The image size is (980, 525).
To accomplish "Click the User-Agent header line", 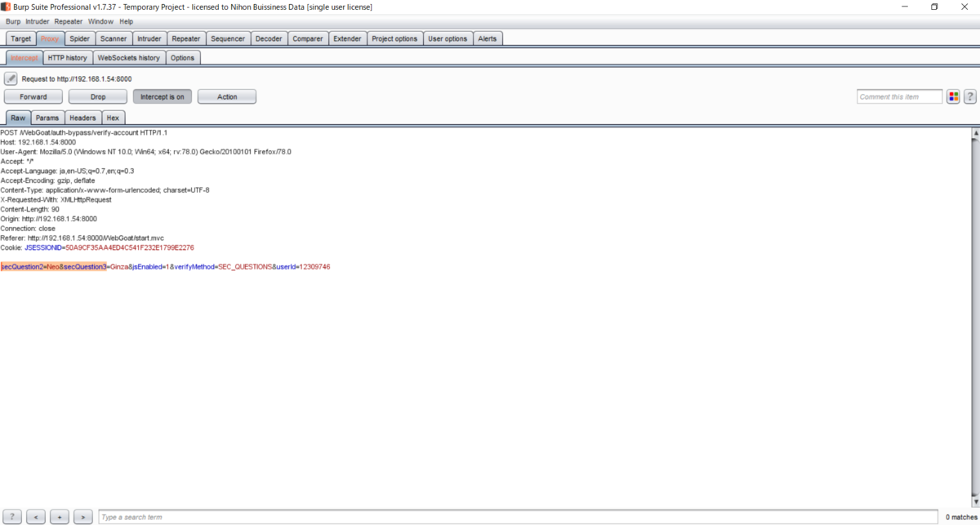I will [x=145, y=152].
